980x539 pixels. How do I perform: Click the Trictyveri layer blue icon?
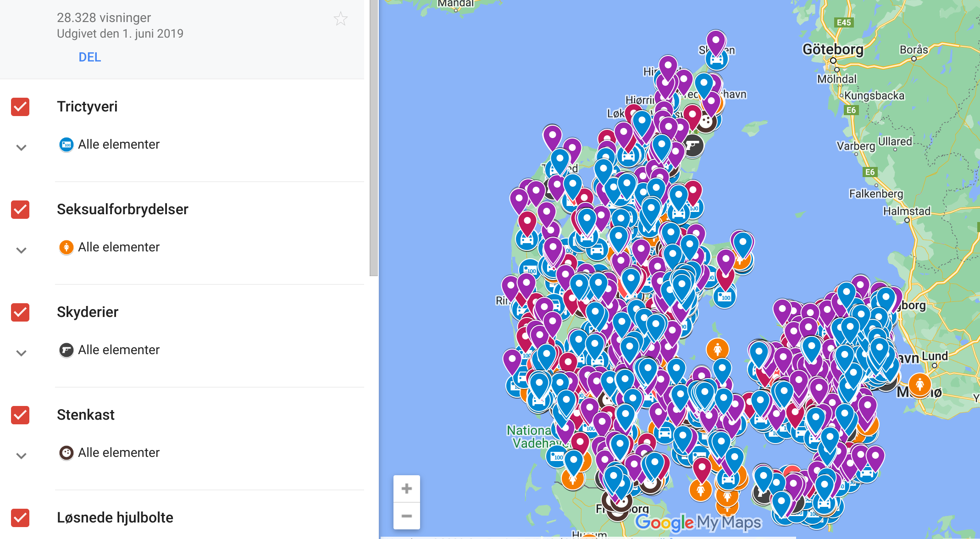click(x=66, y=145)
